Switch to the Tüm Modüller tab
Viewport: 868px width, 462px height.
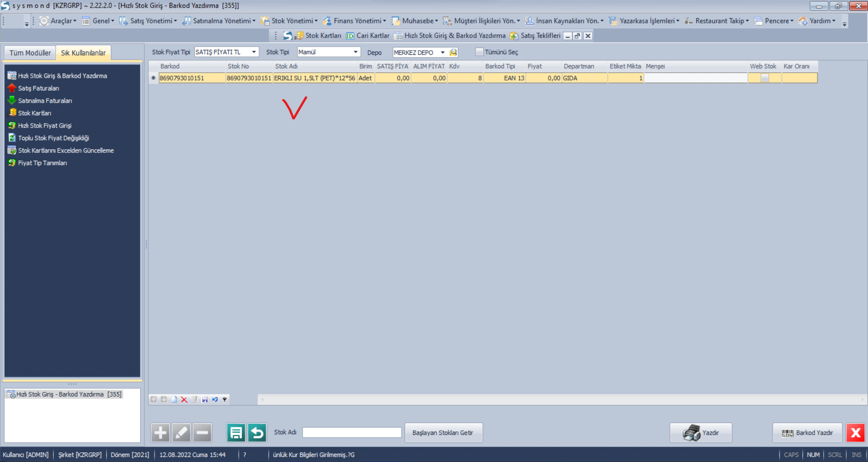[30, 53]
